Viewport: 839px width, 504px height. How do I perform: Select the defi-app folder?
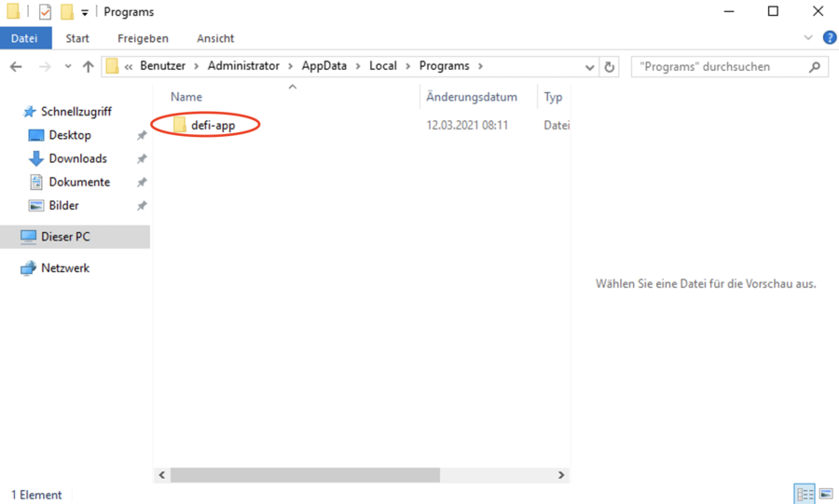click(213, 125)
